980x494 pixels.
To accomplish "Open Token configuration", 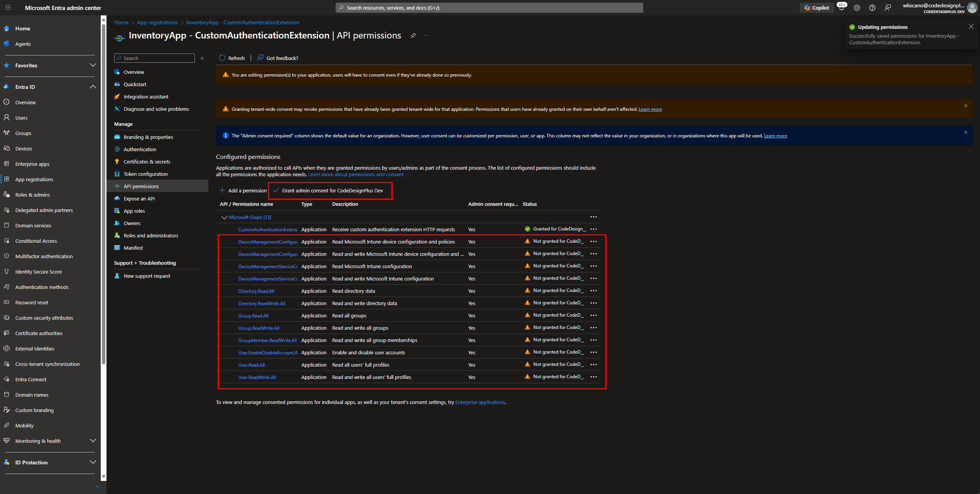I will [146, 174].
